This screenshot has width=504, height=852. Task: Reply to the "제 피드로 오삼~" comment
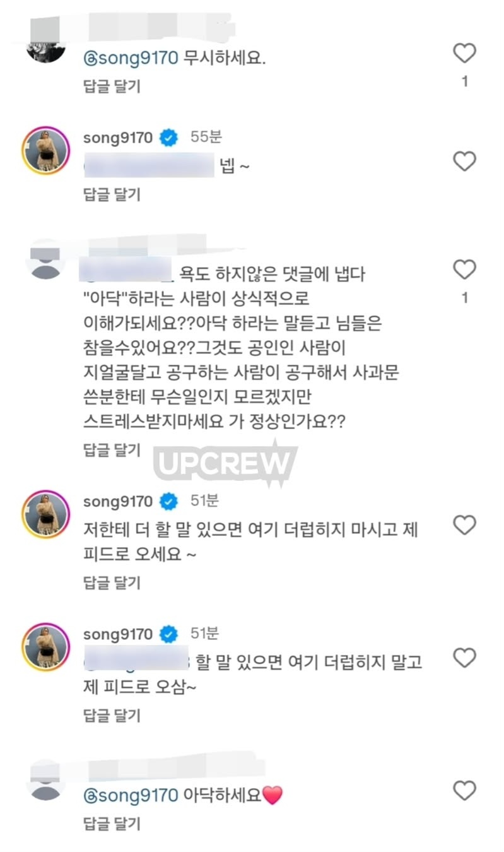coord(112,715)
